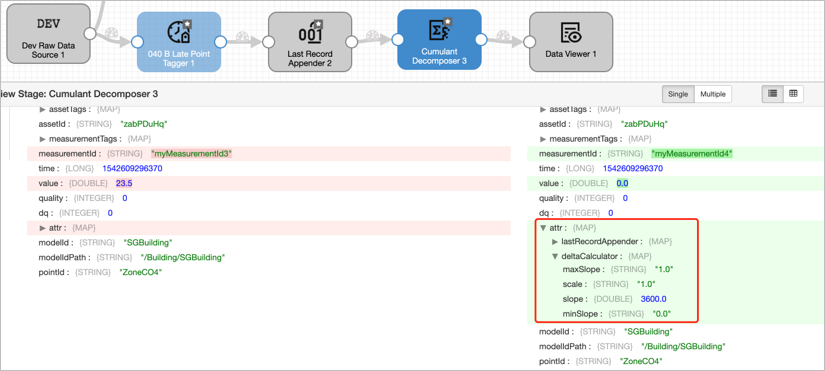Select the Cumulant Decomposer 3 stage
This screenshot has height=371, width=825.
pyautogui.click(x=439, y=39)
